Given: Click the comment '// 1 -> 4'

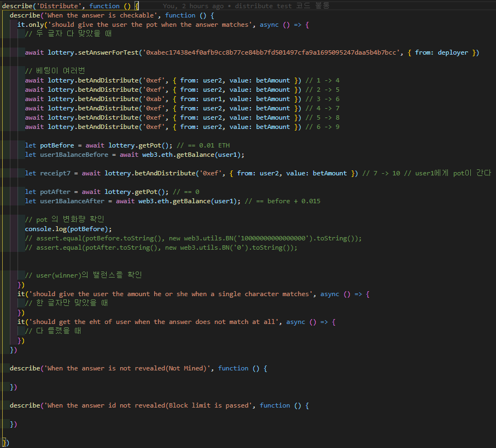Looking at the screenshot, I should [322, 80].
